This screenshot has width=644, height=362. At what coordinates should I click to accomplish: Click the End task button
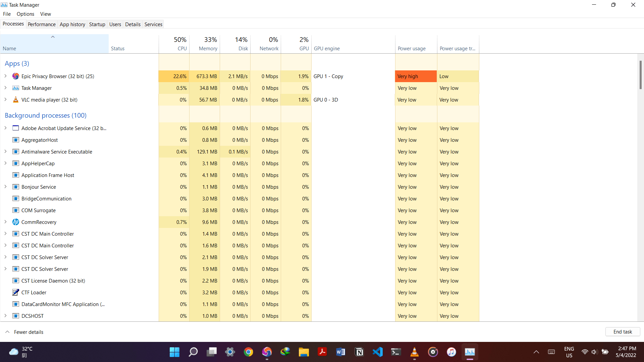623,332
